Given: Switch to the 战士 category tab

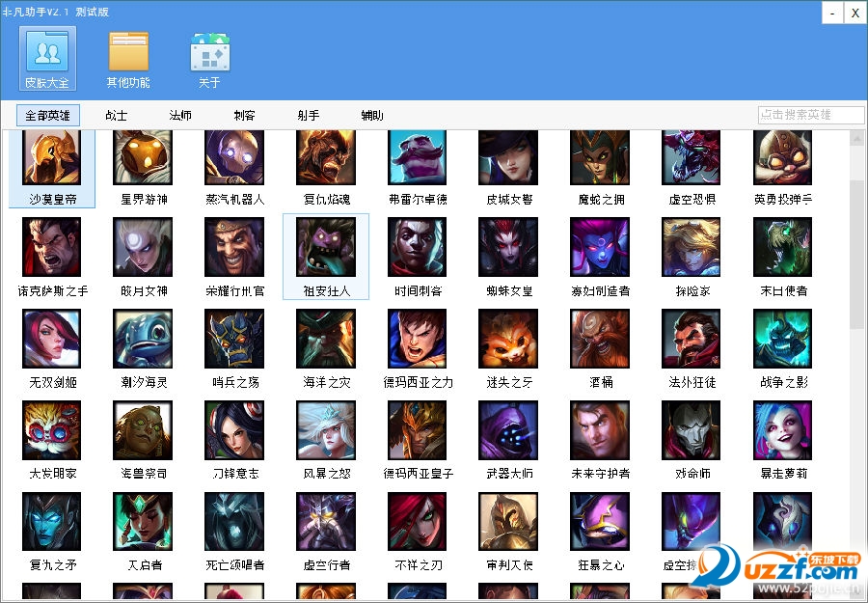Looking at the screenshot, I should coord(116,115).
